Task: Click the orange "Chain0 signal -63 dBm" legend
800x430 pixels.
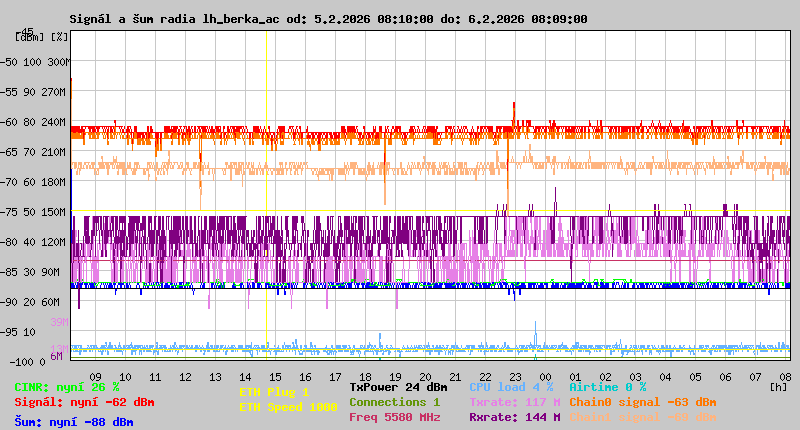Action: (x=640, y=402)
